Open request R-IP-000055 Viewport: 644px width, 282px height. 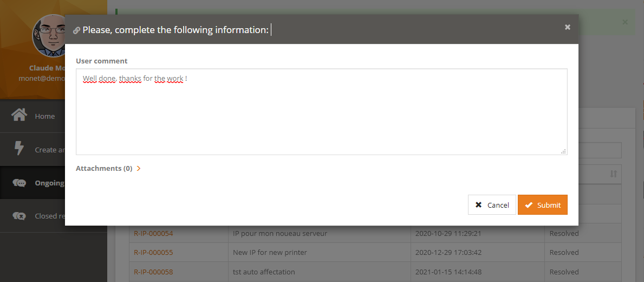pos(153,253)
